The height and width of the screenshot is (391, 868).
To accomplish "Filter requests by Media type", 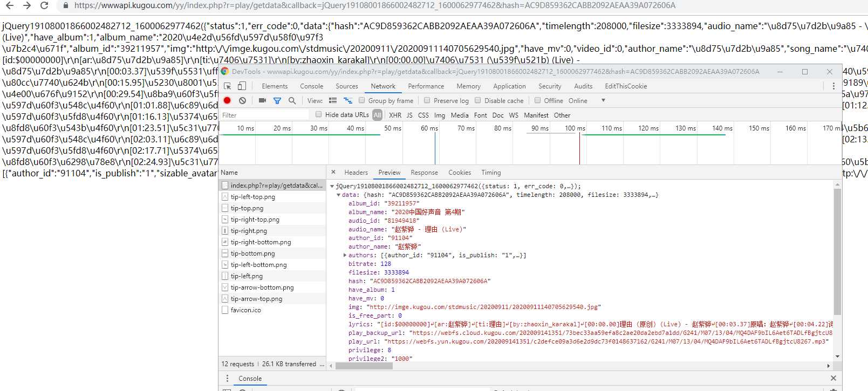I will 460,115.
